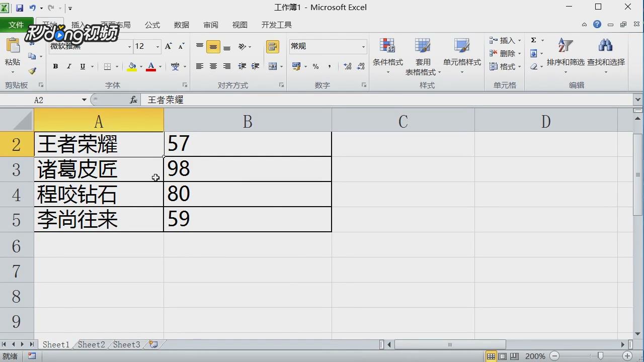Decrease font size with the small A icon

tap(182, 46)
